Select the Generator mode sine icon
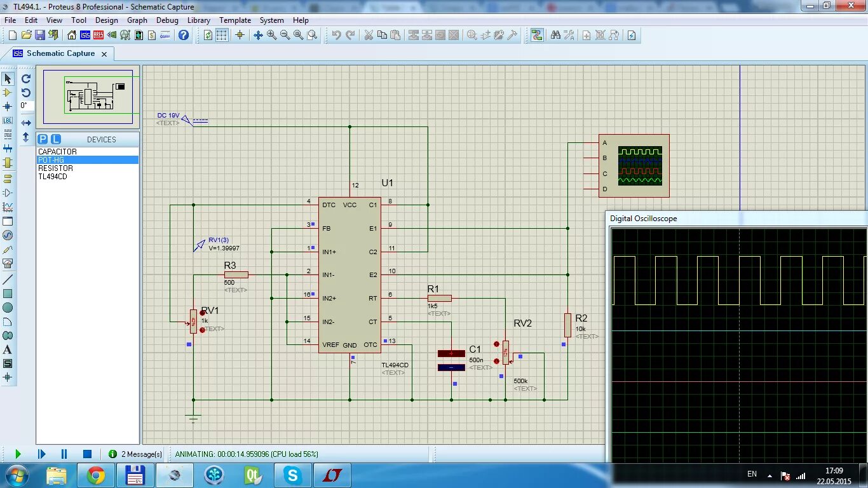This screenshot has width=868, height=488. pyautogui.click(x=8, y=235)
